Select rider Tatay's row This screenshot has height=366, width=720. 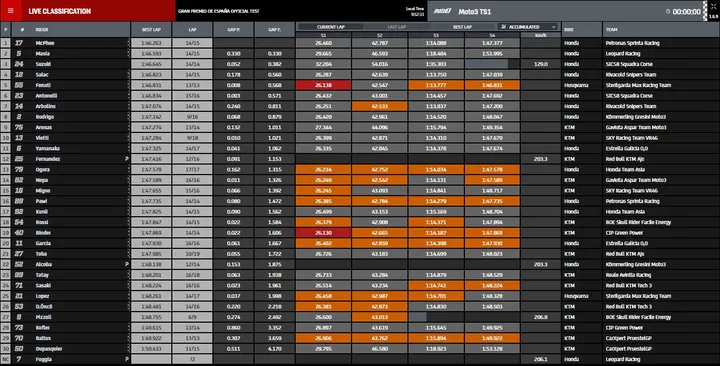[360, 275]
